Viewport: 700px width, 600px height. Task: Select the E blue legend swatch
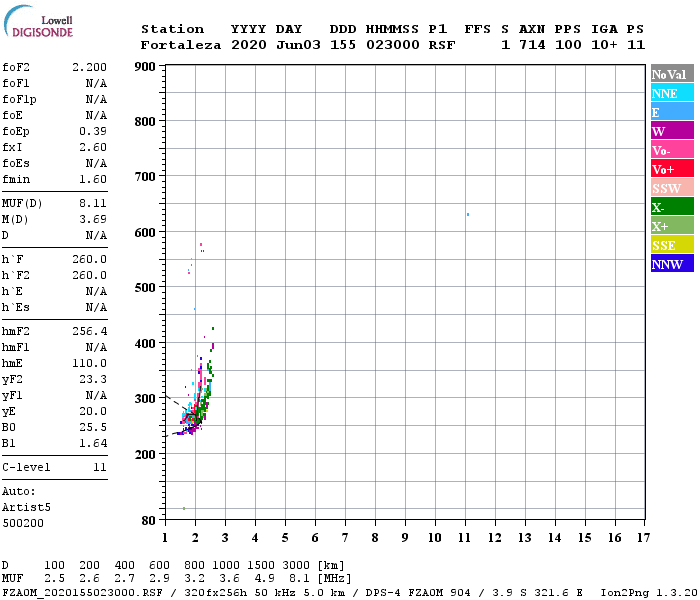pos(672,111)
